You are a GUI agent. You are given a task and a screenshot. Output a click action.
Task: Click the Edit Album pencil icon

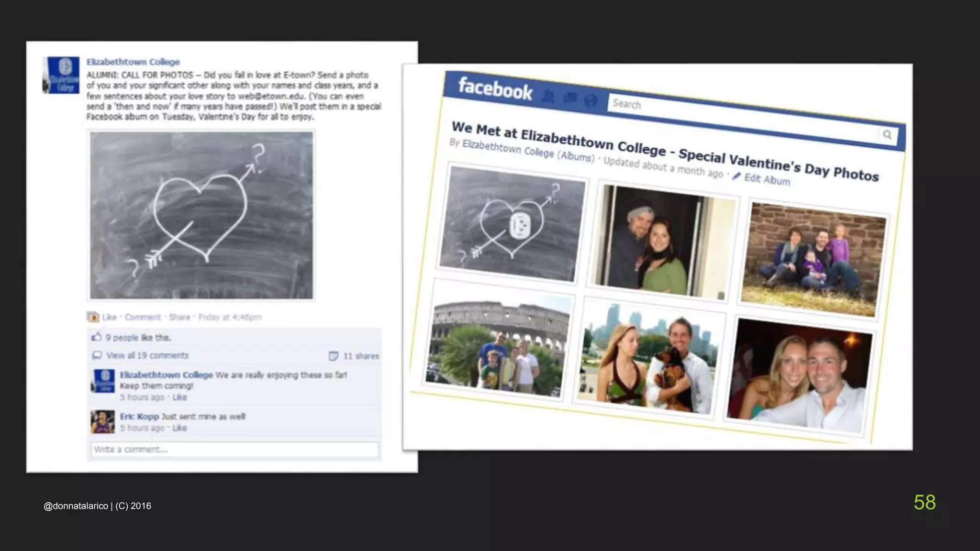point(736,176)
